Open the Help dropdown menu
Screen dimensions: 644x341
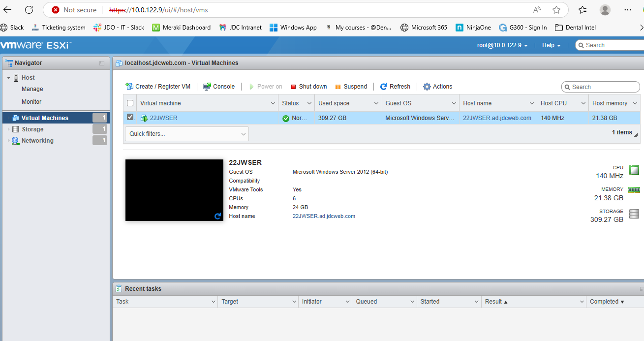(551, 45)
